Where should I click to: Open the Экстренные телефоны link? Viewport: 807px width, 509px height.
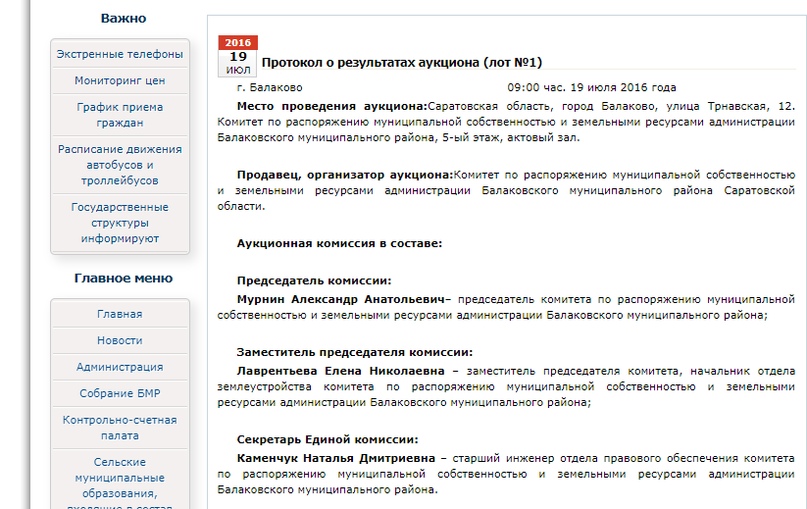pos(120,54)
